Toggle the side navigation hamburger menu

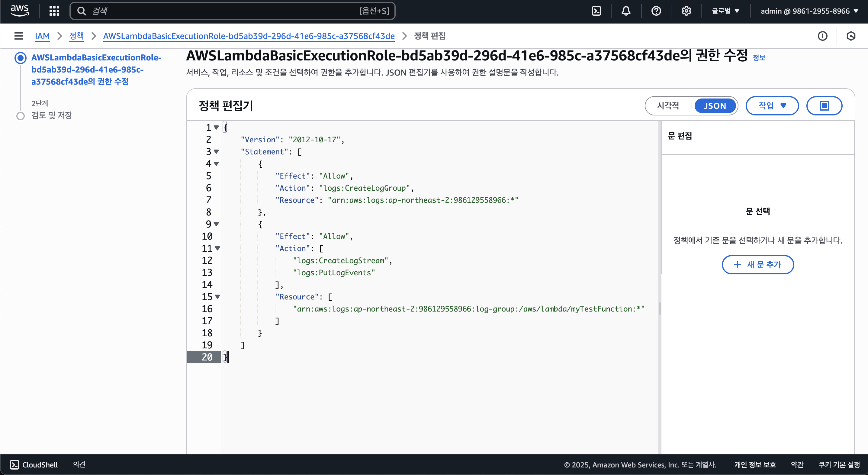(x=18, y=36)
